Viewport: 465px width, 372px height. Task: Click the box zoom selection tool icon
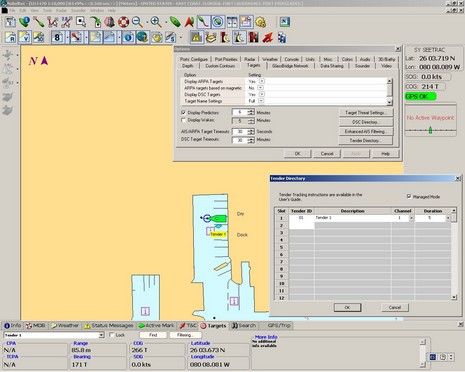pyautogui.click(x=81, y=22)
